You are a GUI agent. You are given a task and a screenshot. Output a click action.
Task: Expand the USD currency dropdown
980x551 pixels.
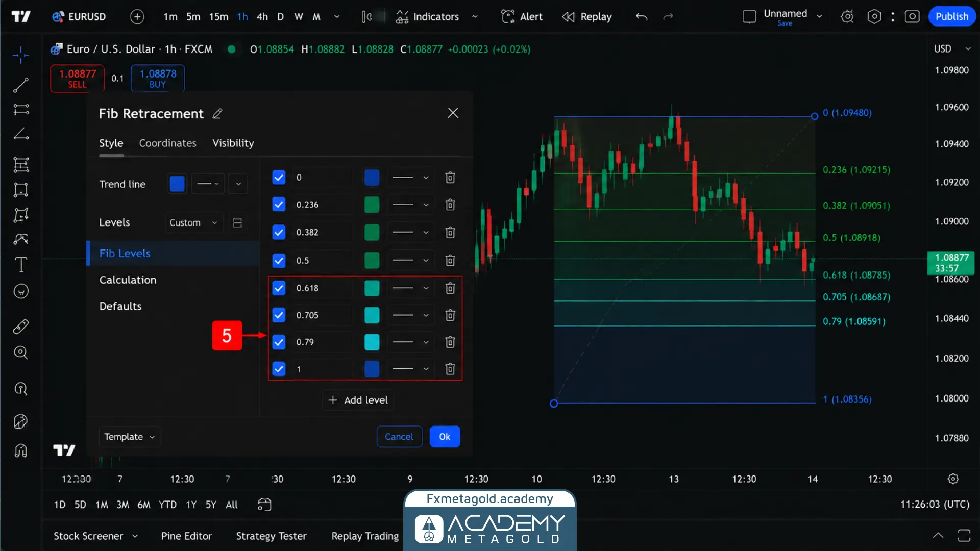click(952, 49)
